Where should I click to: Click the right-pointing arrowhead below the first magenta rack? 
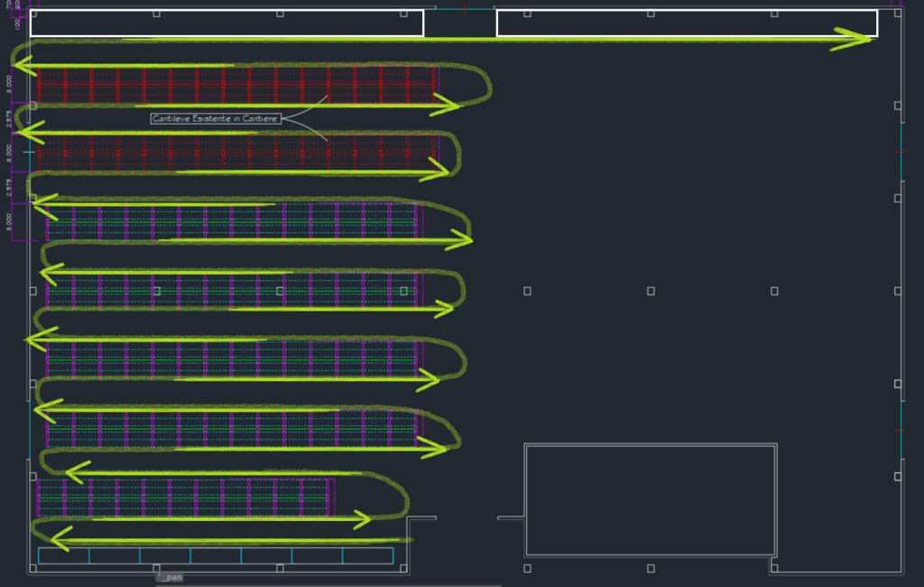[458, 239]
